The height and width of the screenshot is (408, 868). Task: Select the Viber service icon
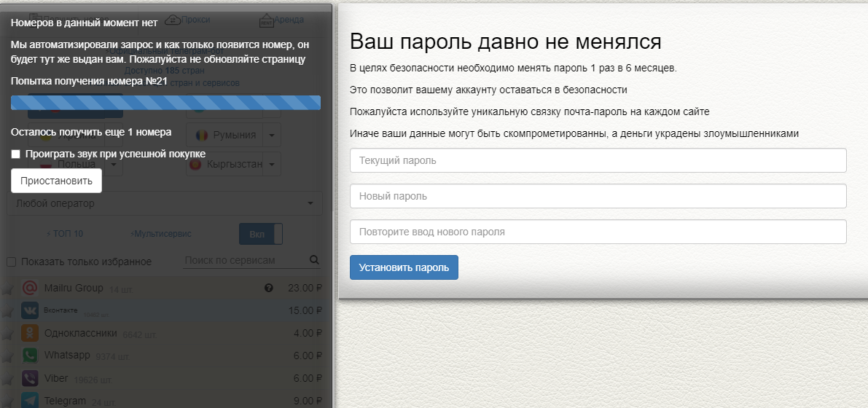(x=30, y=378)
